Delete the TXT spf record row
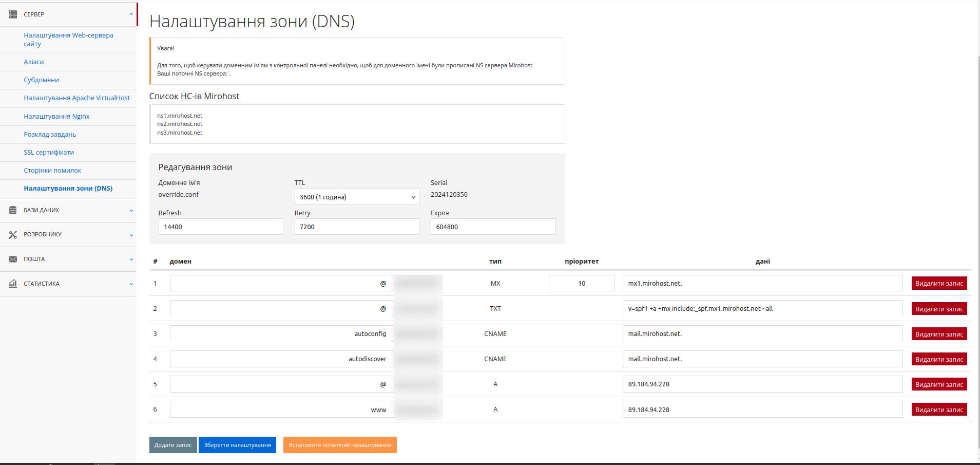Viewport: 980px width, 465px height. (x=939, y=309)
